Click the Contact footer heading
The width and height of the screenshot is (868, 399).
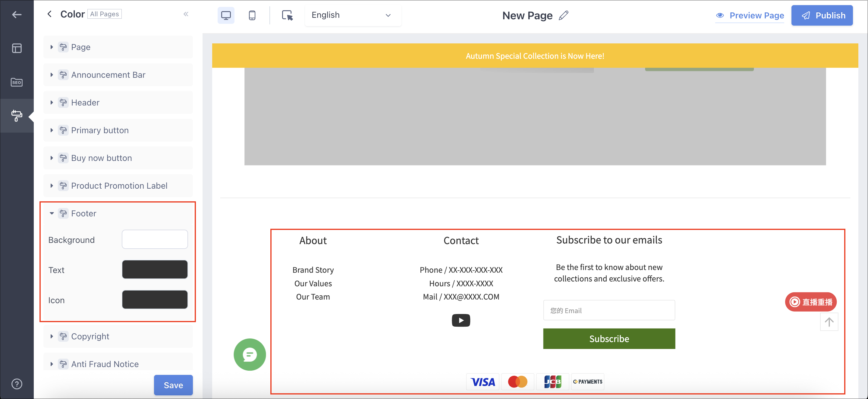coord(461,240)
